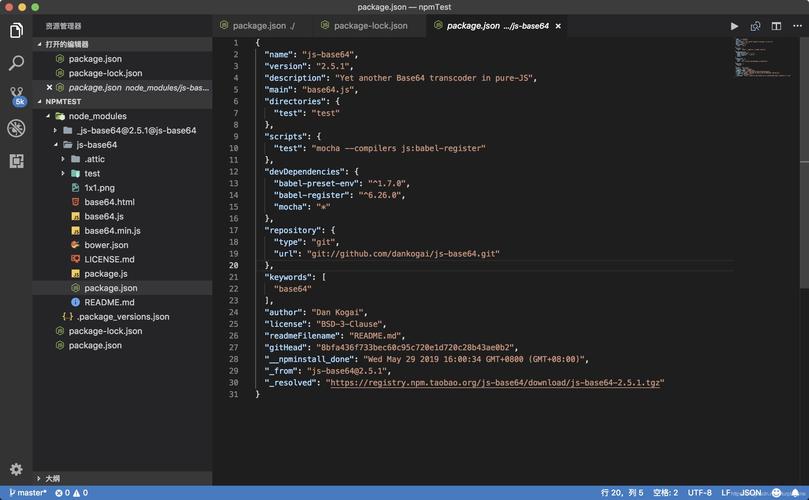Click the master branch status bar button
This screenshot has width=809, height=500.
point(27,493)
